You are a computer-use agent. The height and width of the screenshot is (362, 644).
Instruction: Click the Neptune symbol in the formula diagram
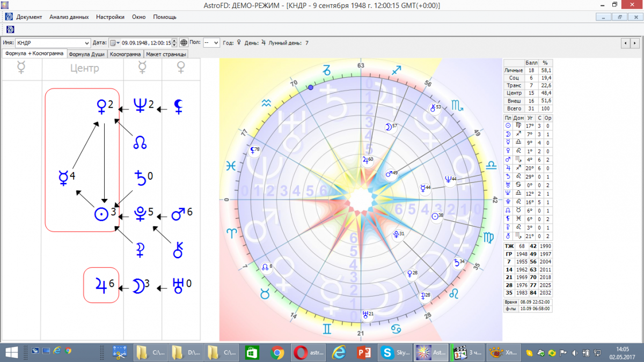(x=140, y=106)
